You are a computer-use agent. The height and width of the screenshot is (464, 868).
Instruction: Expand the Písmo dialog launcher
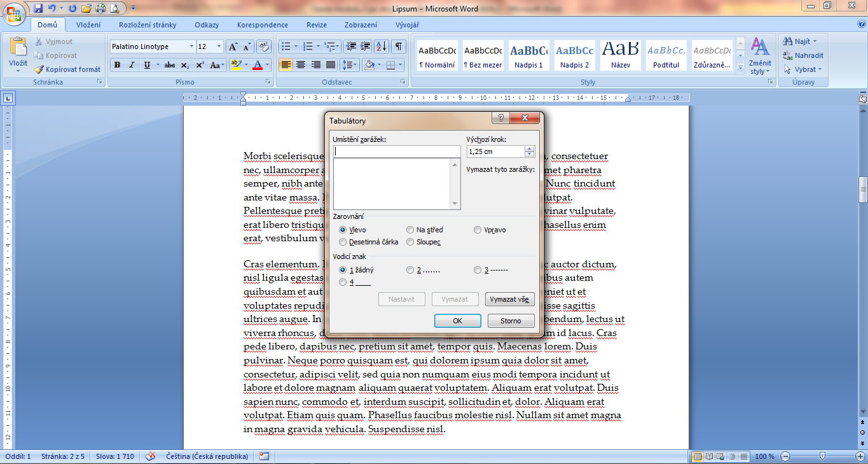coord(268,83)
